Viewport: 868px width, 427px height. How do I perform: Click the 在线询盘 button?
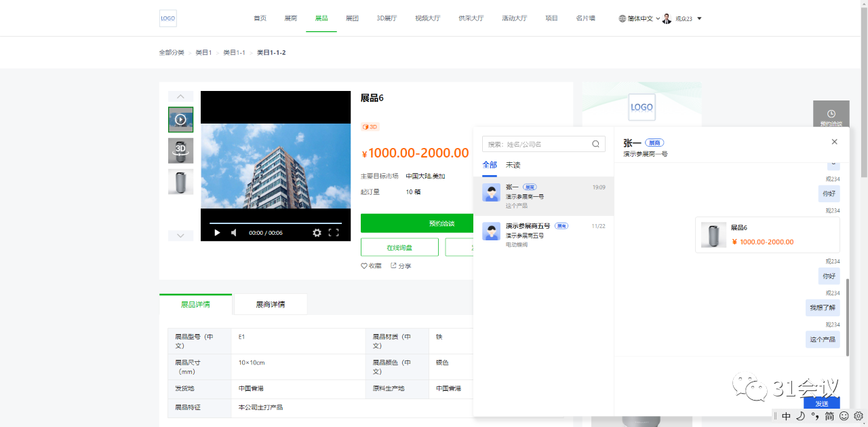(399, 247)
